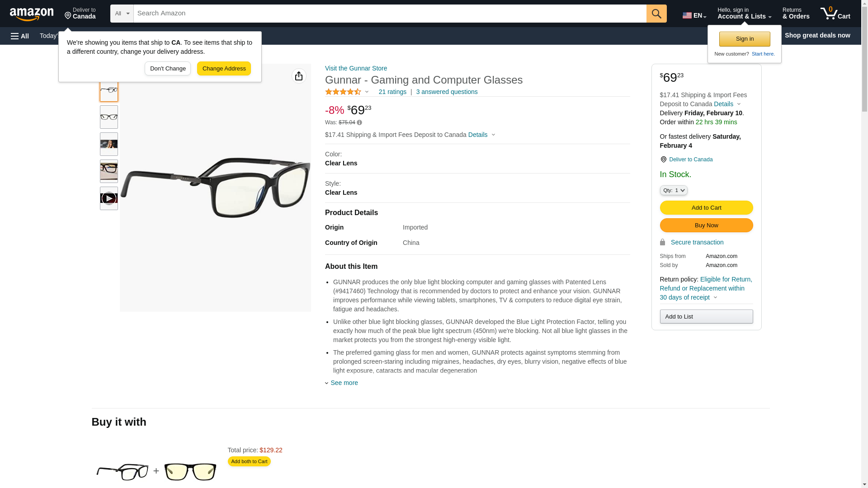Click the Buy Now button
The width and height of the screenshot is (868, 488).
pyautogui.click(x=706, y=225)
